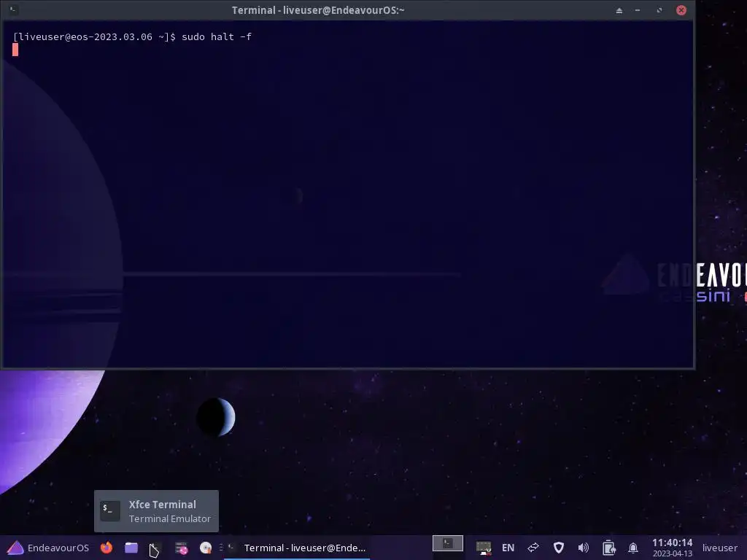Screen dimensions: 747x560
Task: Click the disc installer icon in panel
Action: [206, 548]
